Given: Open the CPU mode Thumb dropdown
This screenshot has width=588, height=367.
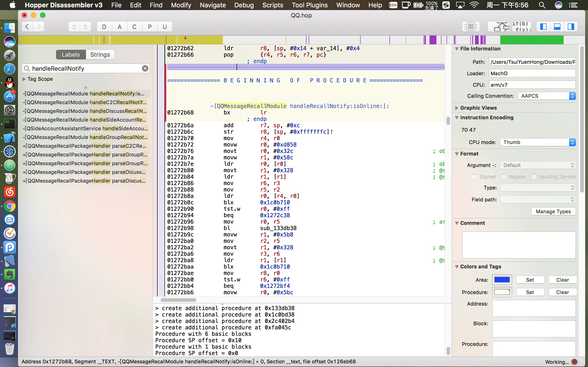Looking at the screenshot, I should (x=538, y=142).
